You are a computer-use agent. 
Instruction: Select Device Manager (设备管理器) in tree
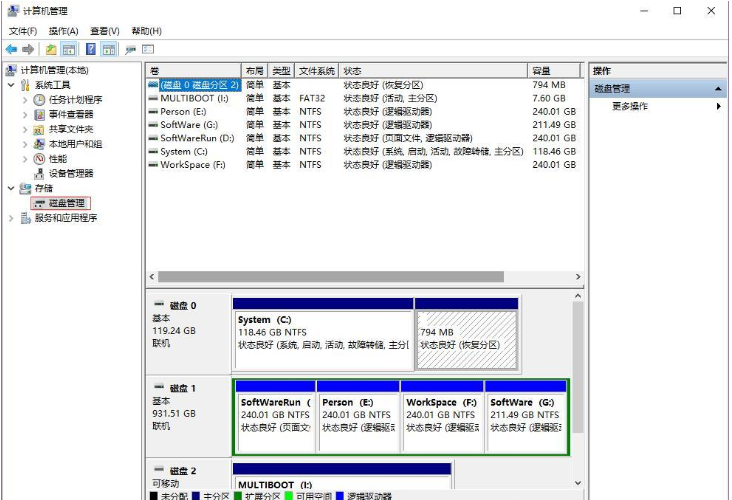click(71, 173)
